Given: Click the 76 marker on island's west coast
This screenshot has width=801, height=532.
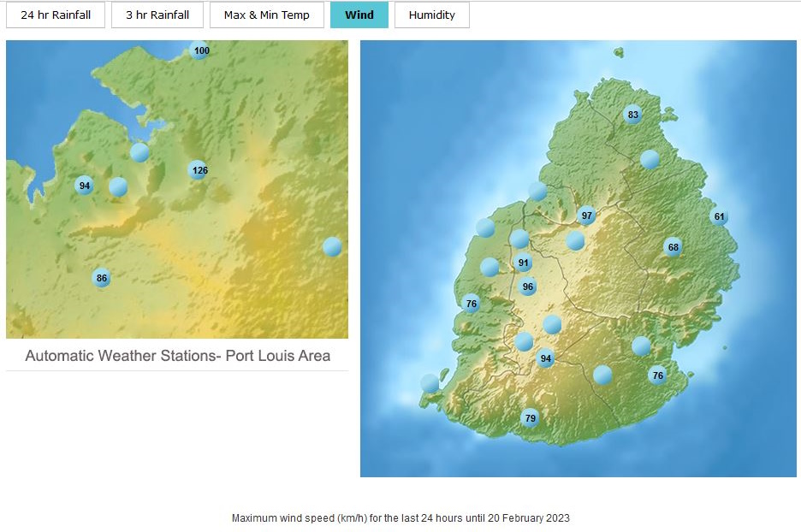Looking at the screenshot, I should pos(471,304).
